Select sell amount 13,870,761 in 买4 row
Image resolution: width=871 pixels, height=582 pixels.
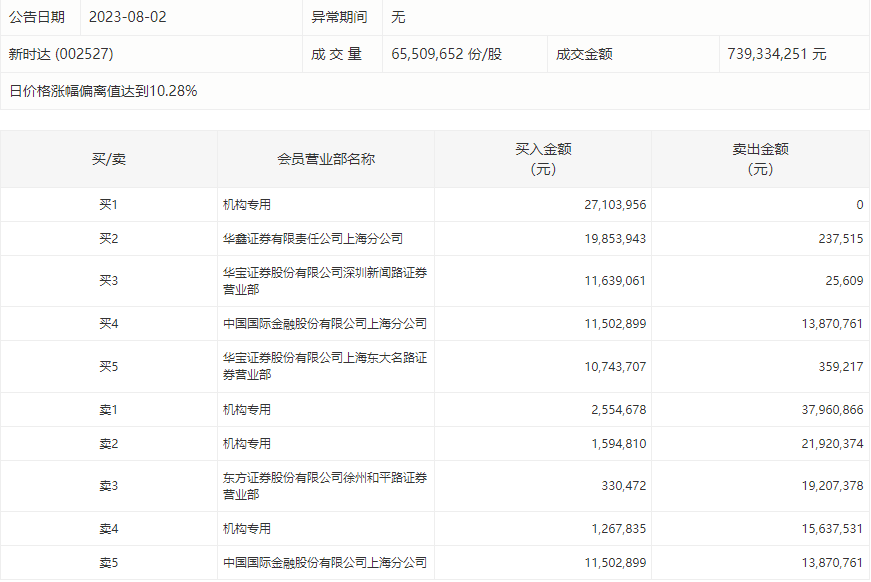point(832,323)
